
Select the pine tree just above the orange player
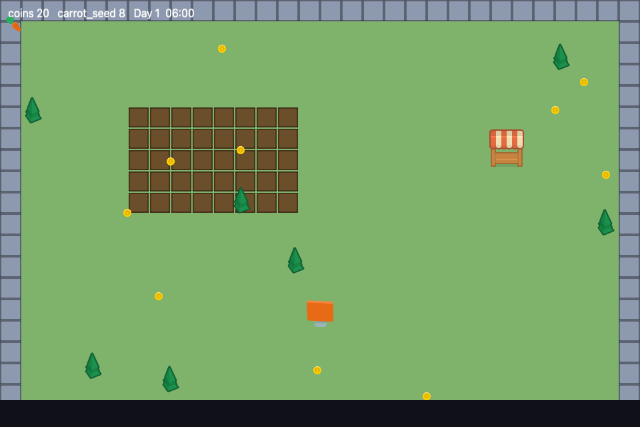[296, 260]
